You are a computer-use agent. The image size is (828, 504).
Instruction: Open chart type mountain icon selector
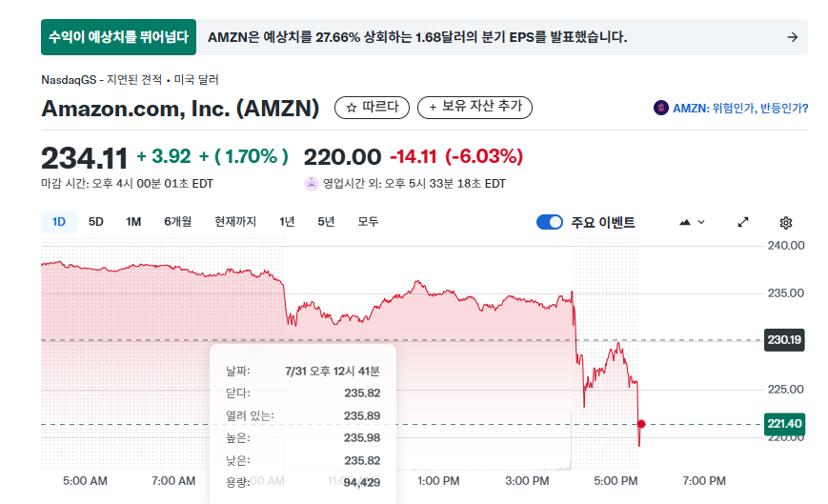click(x=692, y=222)
